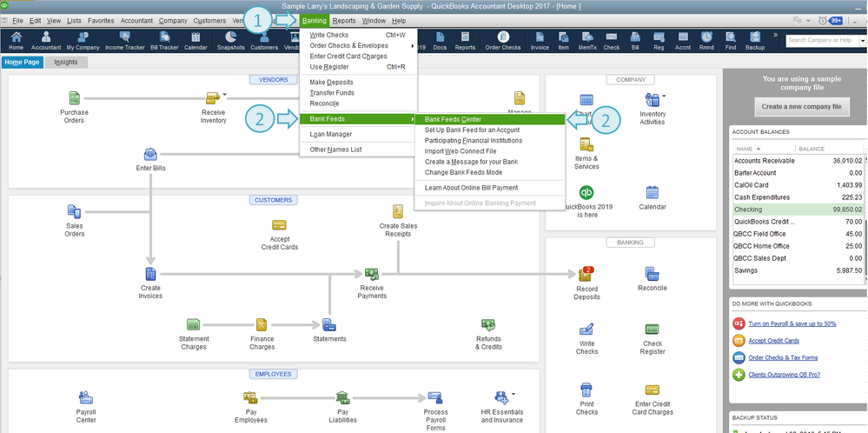The width and height of the screenshot is (868, 433).
Task: Click the Sales Orders icon
Action: (x=74, y=211)
